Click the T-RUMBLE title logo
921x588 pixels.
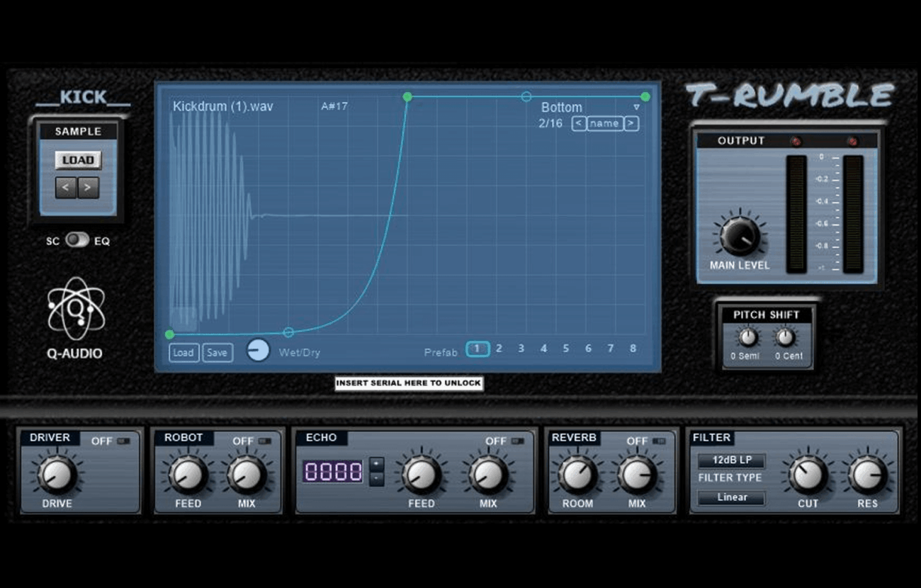[789, 95]
